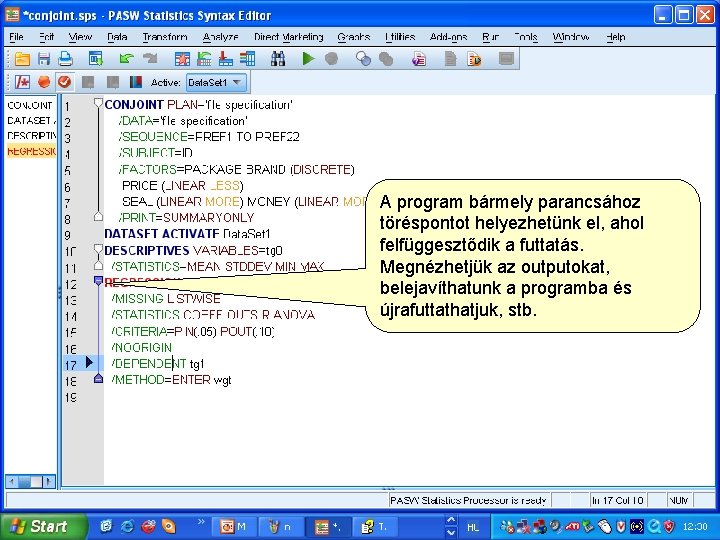The width and height of the screenshot is (720, 540).
Task: Click the gray Stop processor icon
Action: point(331,59)
